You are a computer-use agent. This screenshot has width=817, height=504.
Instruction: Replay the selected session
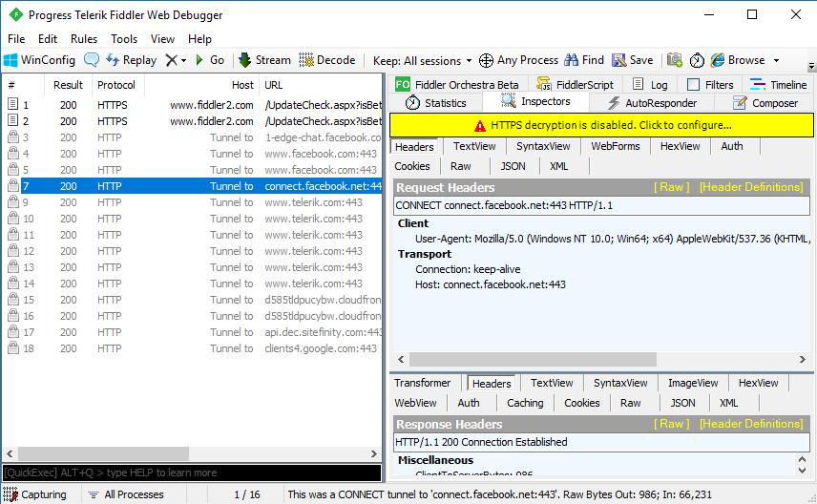pos(132,60)
